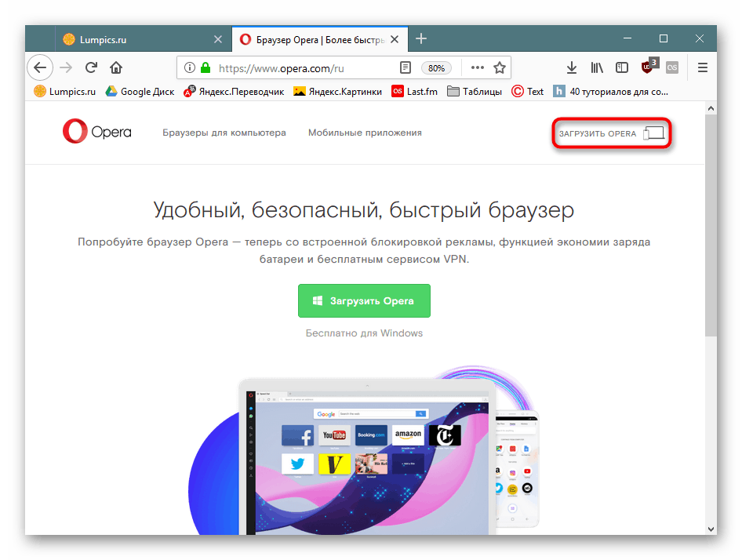This screenshot has height=560, width=742.
Task: Open Google Диск bookmark
Action: pos(140,91)
